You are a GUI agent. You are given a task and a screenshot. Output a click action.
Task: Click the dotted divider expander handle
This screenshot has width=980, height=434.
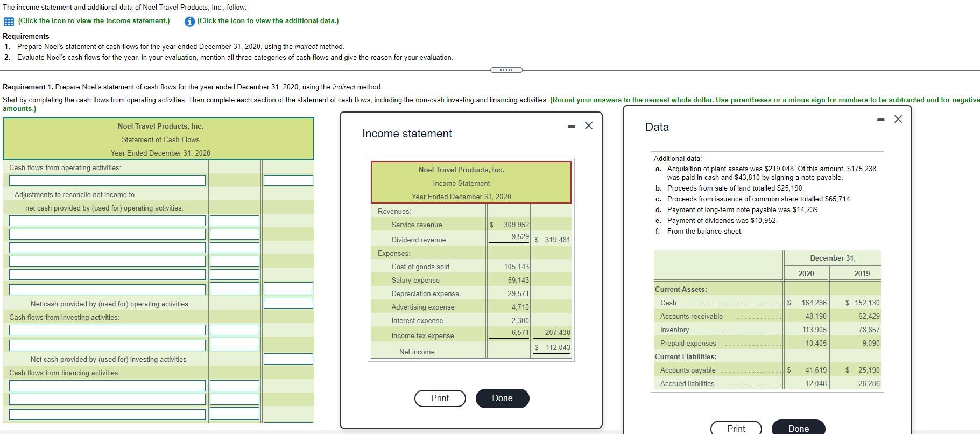pos(506,70)
